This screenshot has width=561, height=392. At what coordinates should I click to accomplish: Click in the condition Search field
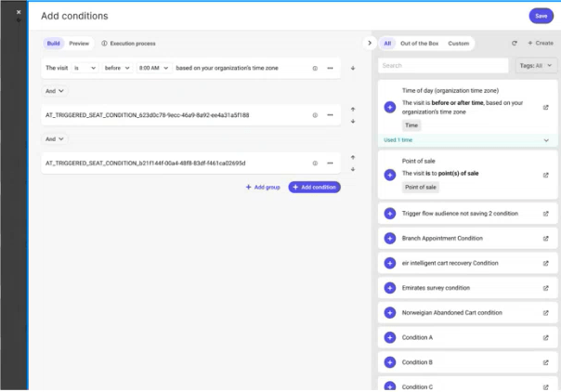point(443,66)
